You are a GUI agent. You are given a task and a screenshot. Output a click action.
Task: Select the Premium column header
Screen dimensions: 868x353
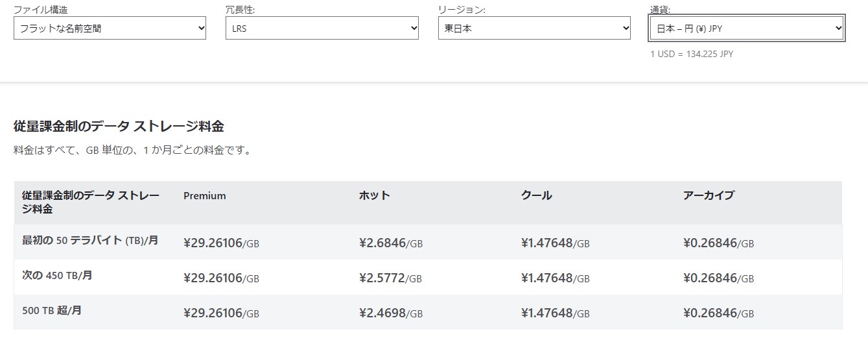[205, 195]
